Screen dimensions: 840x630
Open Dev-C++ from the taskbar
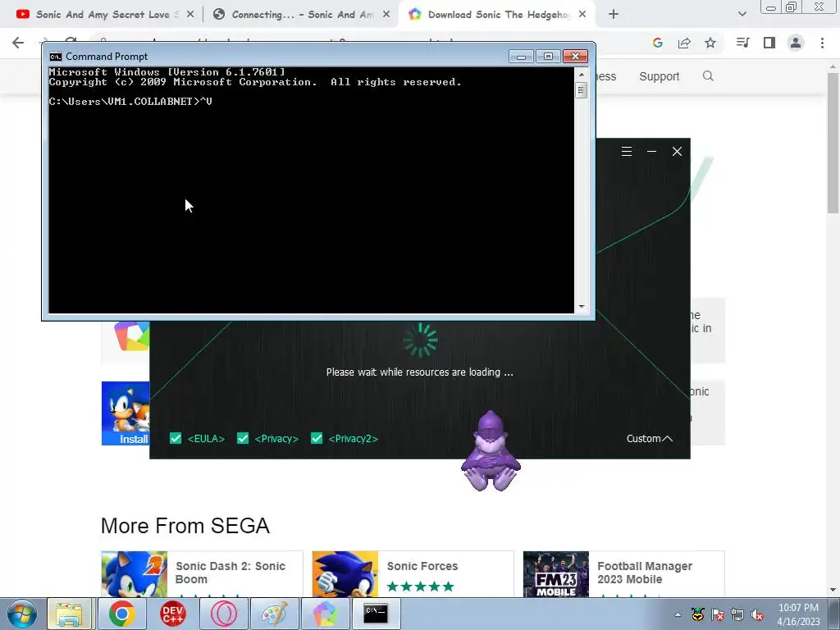(x=172, y=614)
